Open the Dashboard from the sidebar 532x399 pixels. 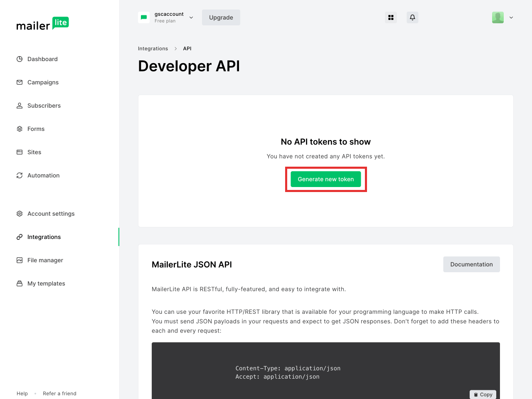pyautogui.click(x=42, y=59)
